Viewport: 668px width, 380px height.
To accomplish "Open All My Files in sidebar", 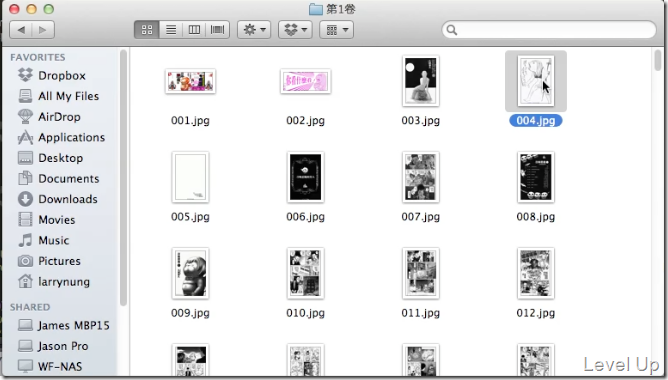I will tap(59, 96).
